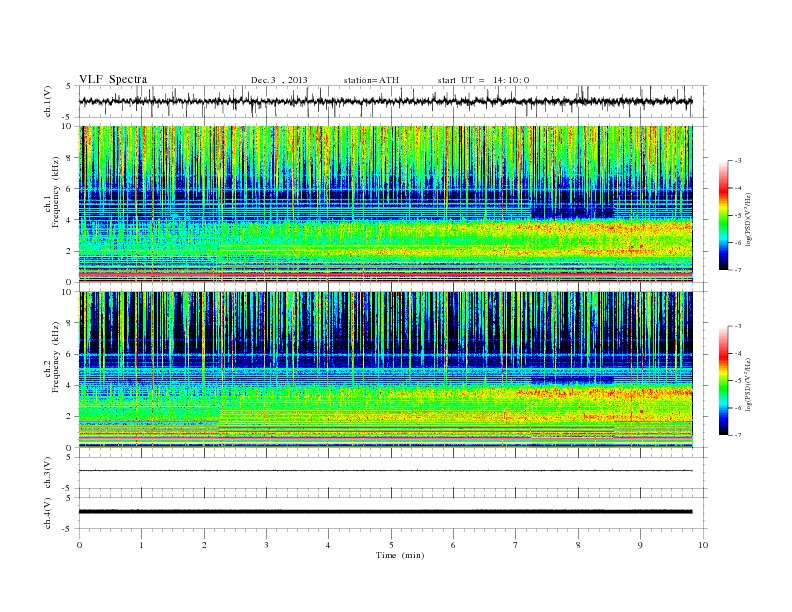This screenshot has width=792, height=612.
Task: Click time axis tick label "5" at bottom
Action: (391, 545)
